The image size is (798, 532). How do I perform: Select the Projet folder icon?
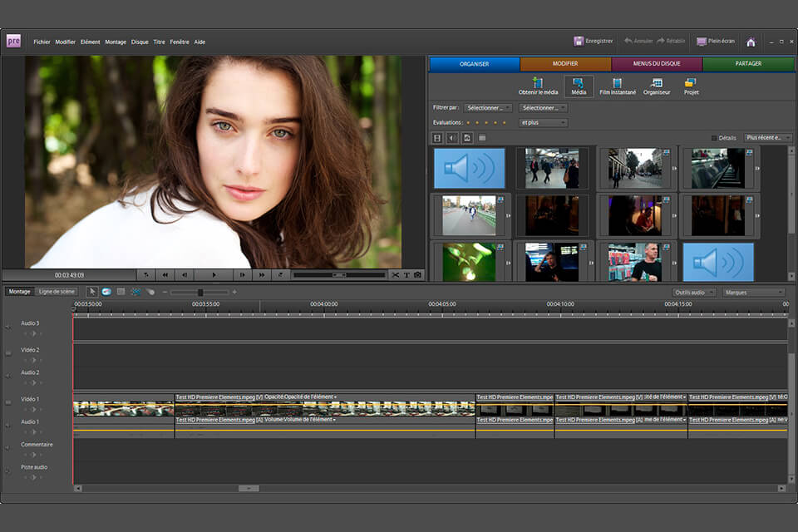pyautogui.click(x=691, y=83)
